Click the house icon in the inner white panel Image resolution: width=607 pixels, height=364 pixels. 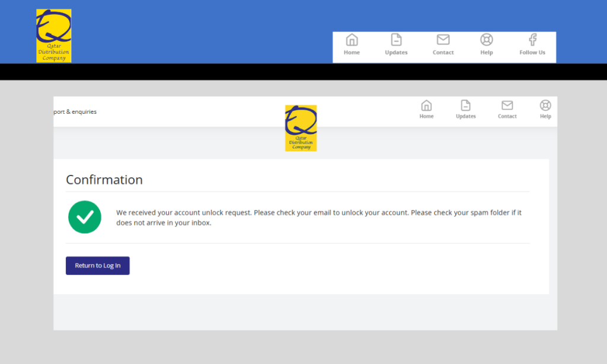[x=426, y=106]
